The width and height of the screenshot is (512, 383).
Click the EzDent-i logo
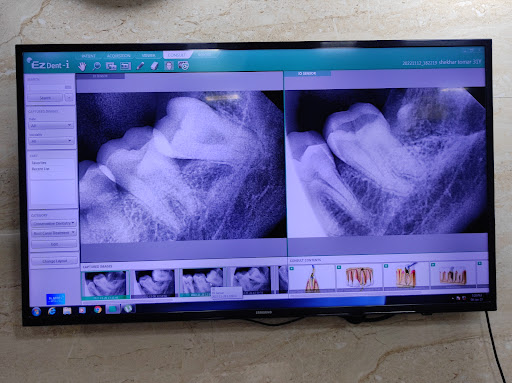[x=49, y=64]
